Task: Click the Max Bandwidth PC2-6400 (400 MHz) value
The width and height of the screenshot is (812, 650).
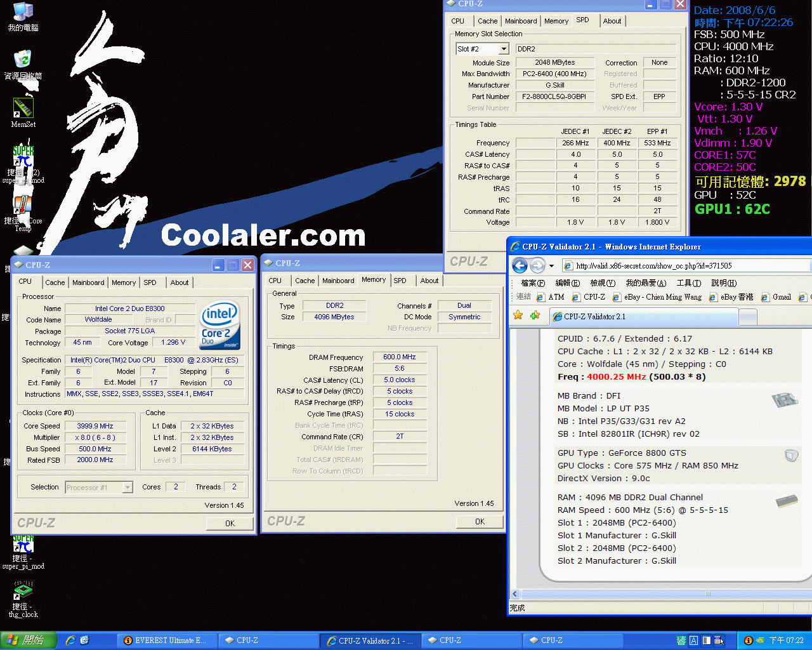Action: point(554,74)
